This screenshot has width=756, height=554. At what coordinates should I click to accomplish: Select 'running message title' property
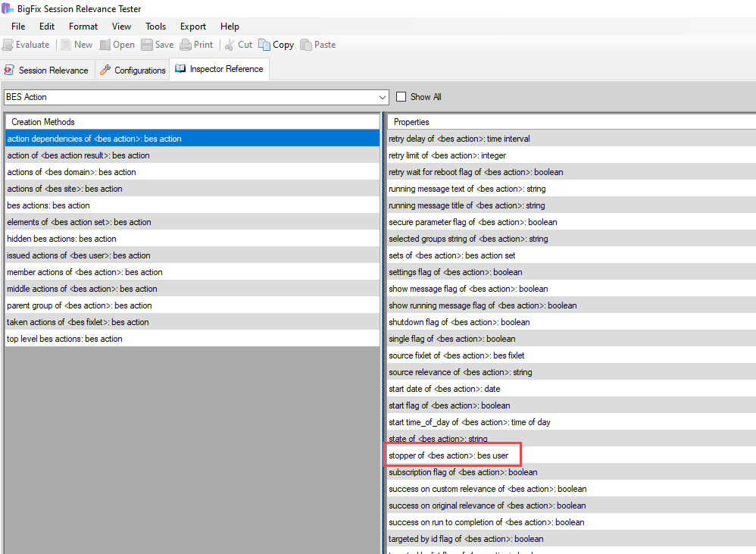(572, 205)
